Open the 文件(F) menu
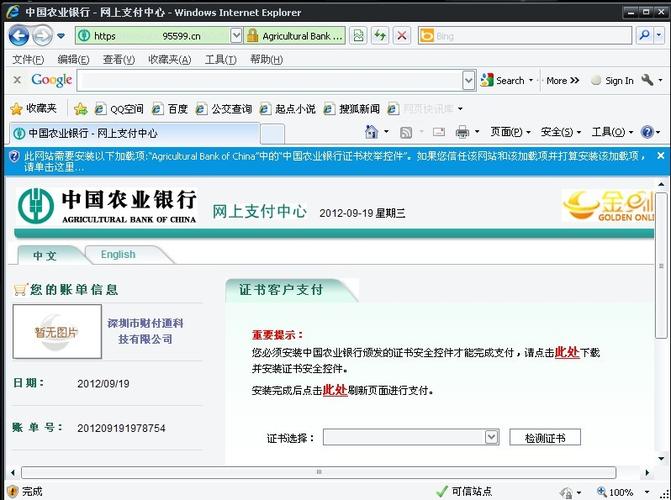 28,60
